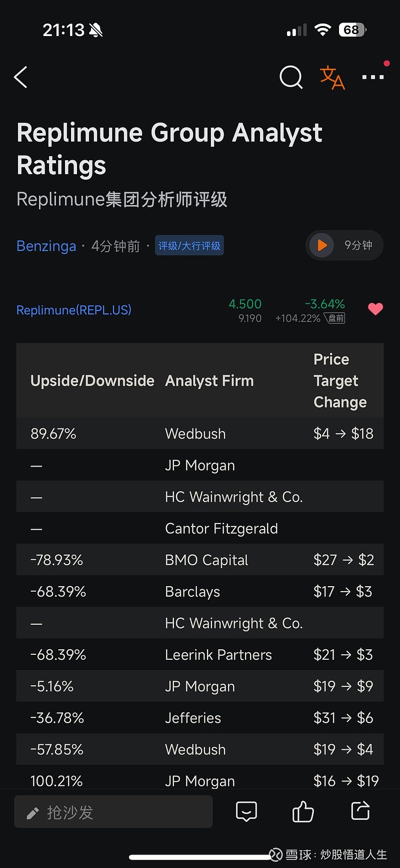Tap the Upside/Downside column header
The height and width of the screenshot is (868, 400).
92,381
